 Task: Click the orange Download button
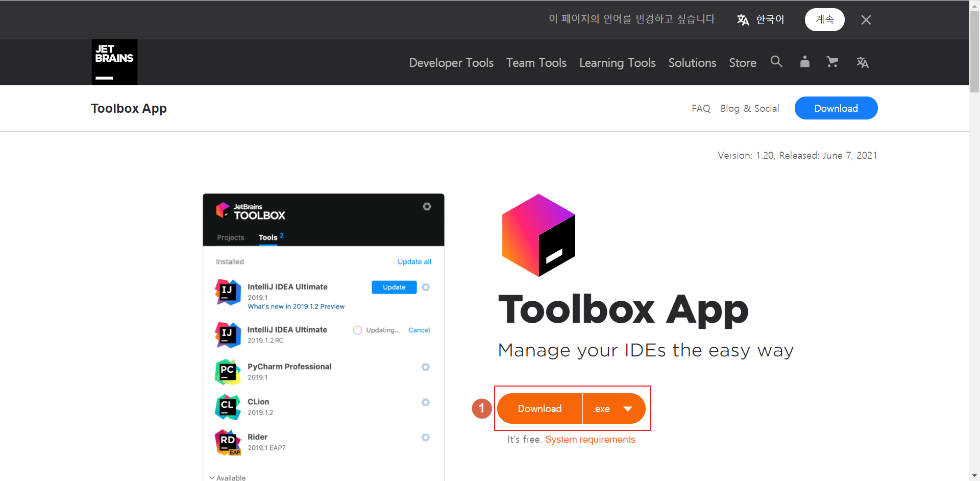coord(540,408)
